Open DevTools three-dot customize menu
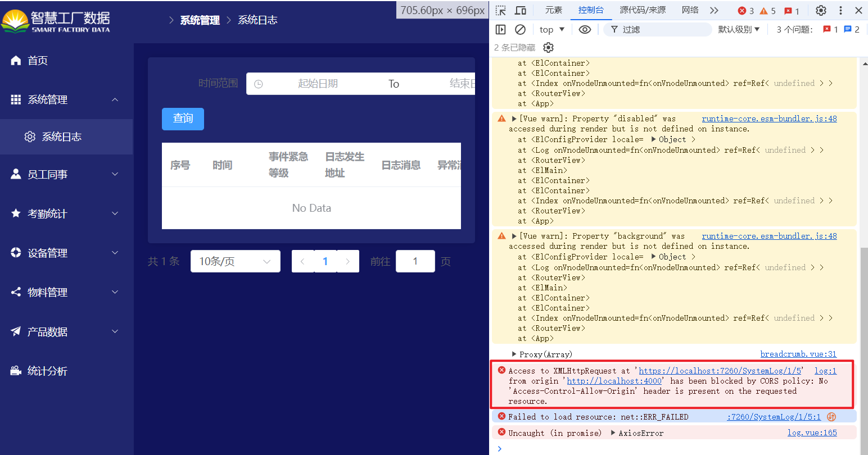 (840, 10)
